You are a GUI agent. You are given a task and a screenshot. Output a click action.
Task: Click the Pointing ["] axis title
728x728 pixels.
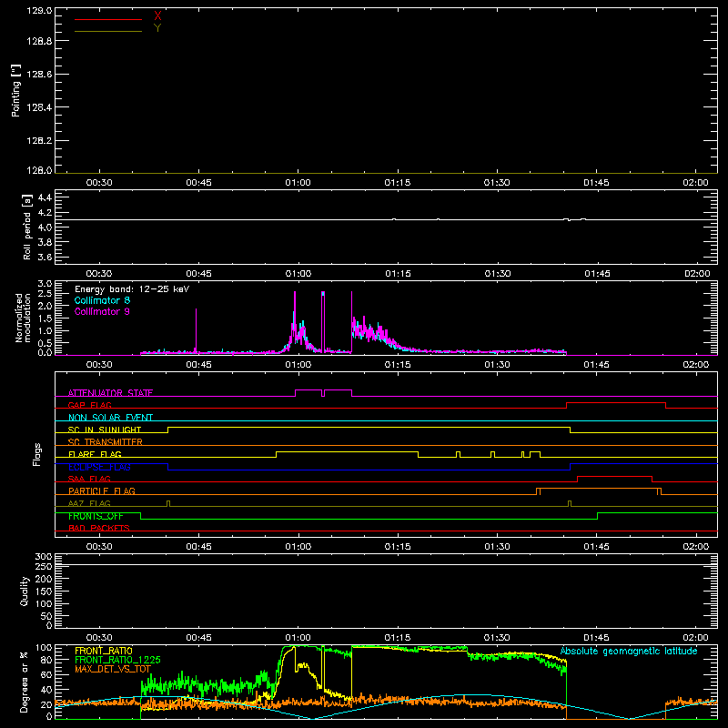click(15, 90)
